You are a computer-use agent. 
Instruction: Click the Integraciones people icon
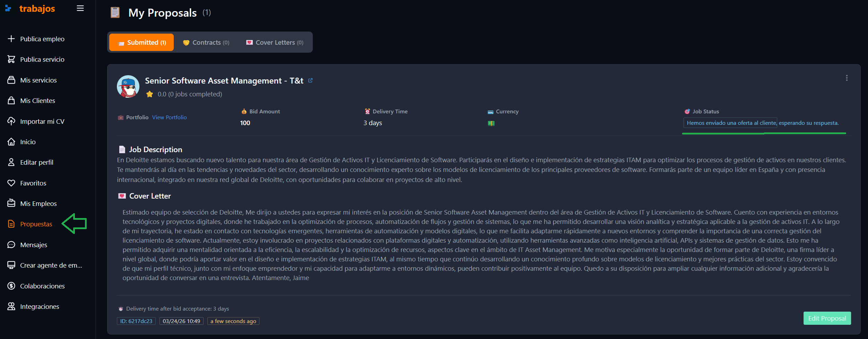click(x=11, y=306)
